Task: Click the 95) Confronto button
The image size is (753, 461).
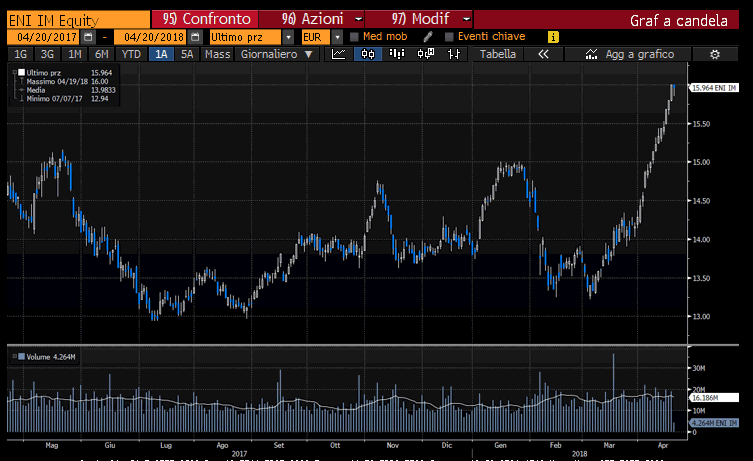Action: [x=205, y=19]
